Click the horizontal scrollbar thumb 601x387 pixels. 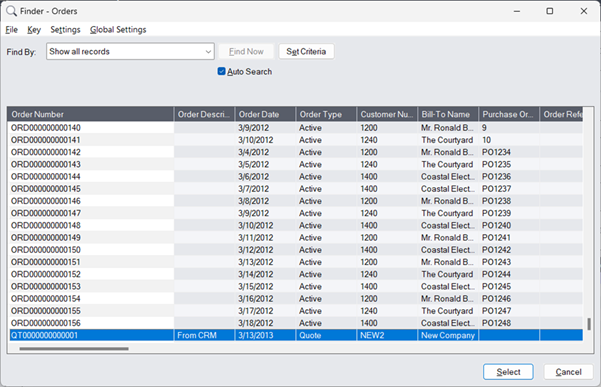(x=74, y=349)
